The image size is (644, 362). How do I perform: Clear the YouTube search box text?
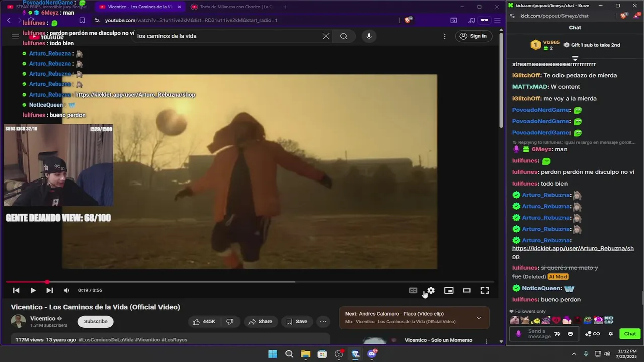[x=326, y=36]
